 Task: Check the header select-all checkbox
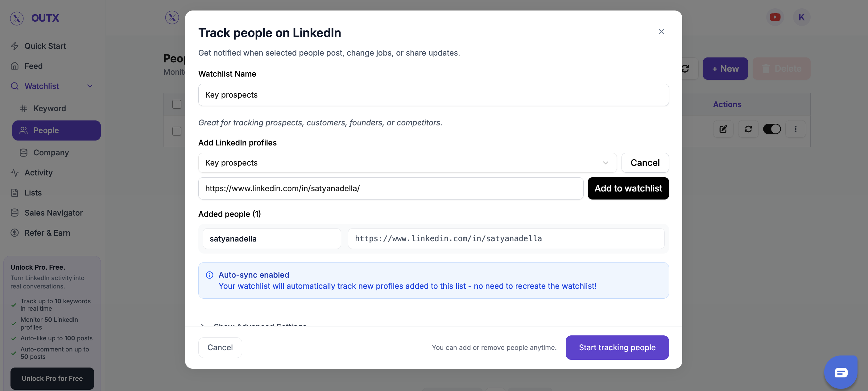[176, 104]
